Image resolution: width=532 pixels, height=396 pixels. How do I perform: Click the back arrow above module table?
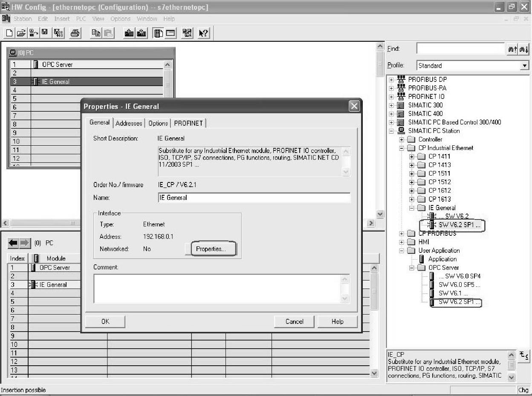(14, 243)
